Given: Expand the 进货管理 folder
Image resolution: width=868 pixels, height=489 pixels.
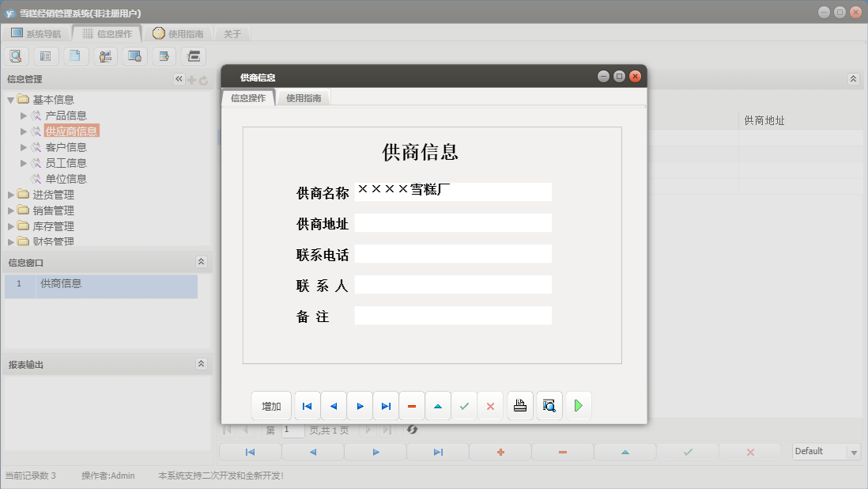Looking at the screenshot, I should click(x=12, y=194).
